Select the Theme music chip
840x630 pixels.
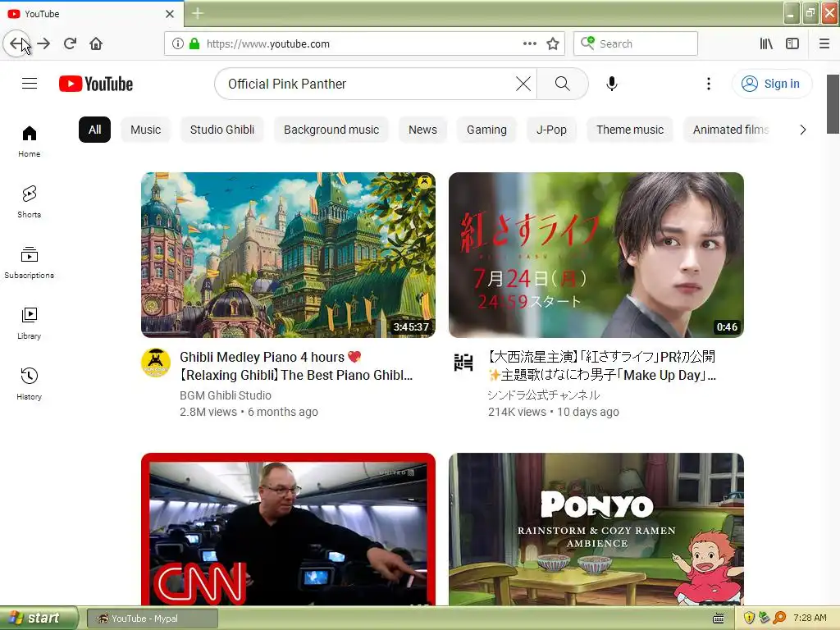click(x=630, y=130)
